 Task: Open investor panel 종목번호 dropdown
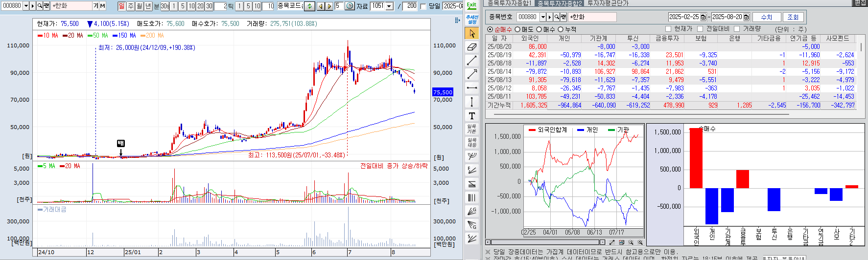click(542, 17)
